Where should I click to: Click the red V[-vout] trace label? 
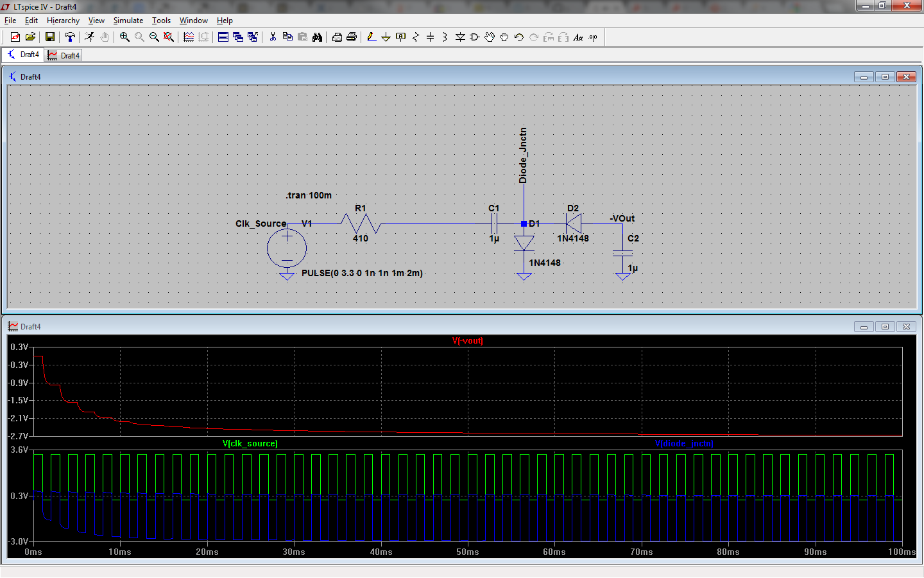click(x=467, y=341)
